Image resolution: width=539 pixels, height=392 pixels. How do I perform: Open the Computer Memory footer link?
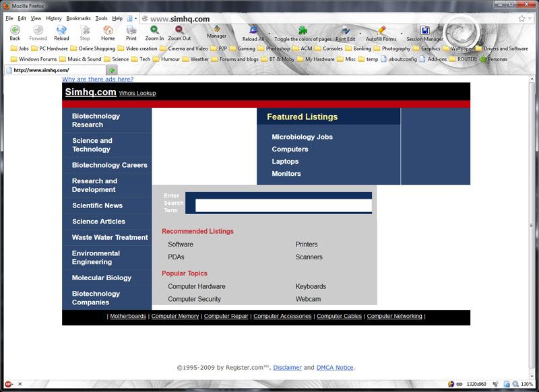[x=175, y=316]
